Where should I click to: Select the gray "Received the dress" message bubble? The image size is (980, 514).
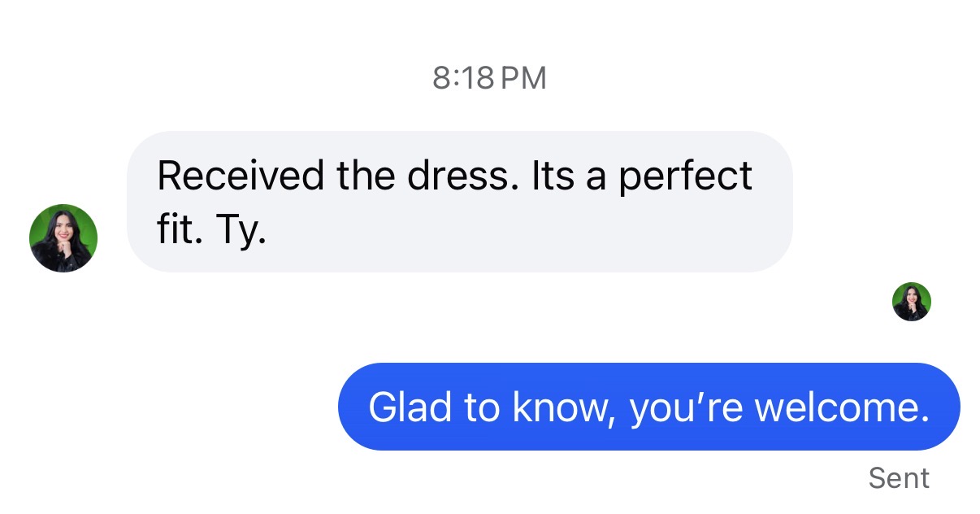coord(459,202)
